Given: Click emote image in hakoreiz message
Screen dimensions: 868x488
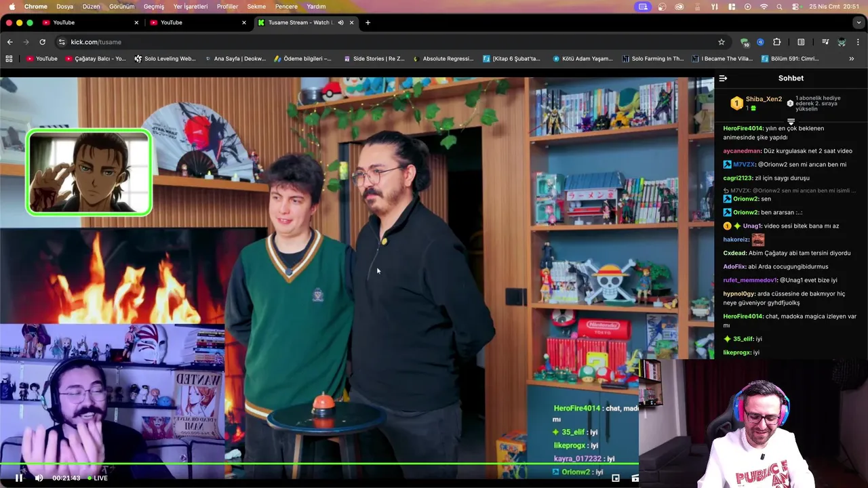Looking at the screenshot, I should 758,239.
